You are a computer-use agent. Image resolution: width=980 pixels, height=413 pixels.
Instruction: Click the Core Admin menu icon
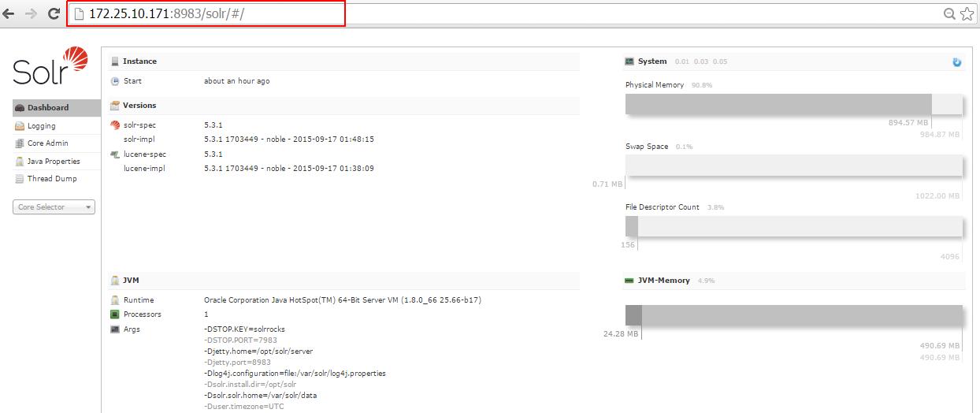(20, 143)
